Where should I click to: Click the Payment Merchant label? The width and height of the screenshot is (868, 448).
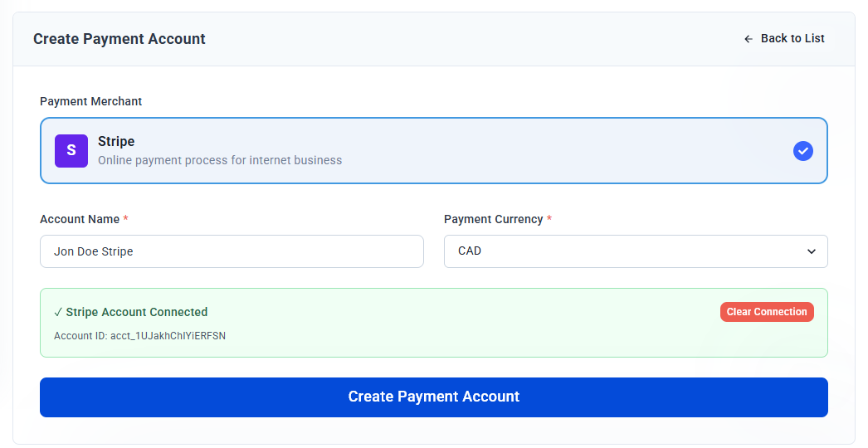click(90, 101)
